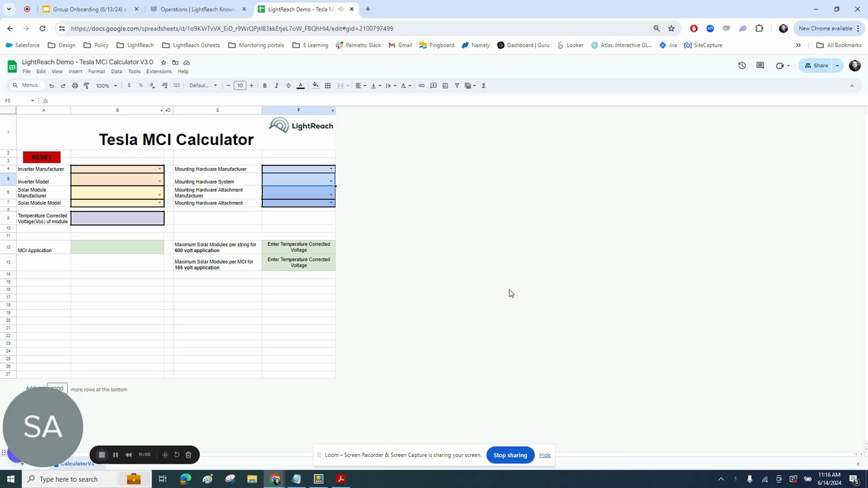Image resolution: width=868 pixels, height=488 pixels.
Task: Open Salesforce bookmark
Action: [x=22, y=45]
